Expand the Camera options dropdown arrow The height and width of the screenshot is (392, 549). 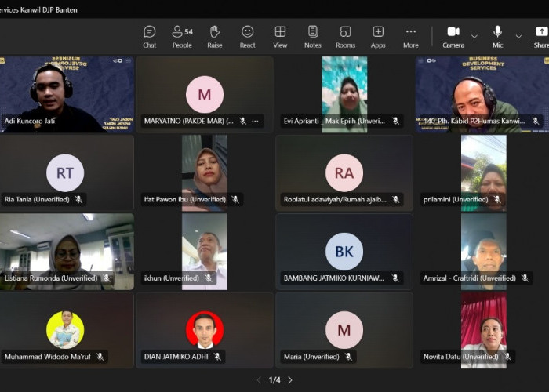coord(474,36)
